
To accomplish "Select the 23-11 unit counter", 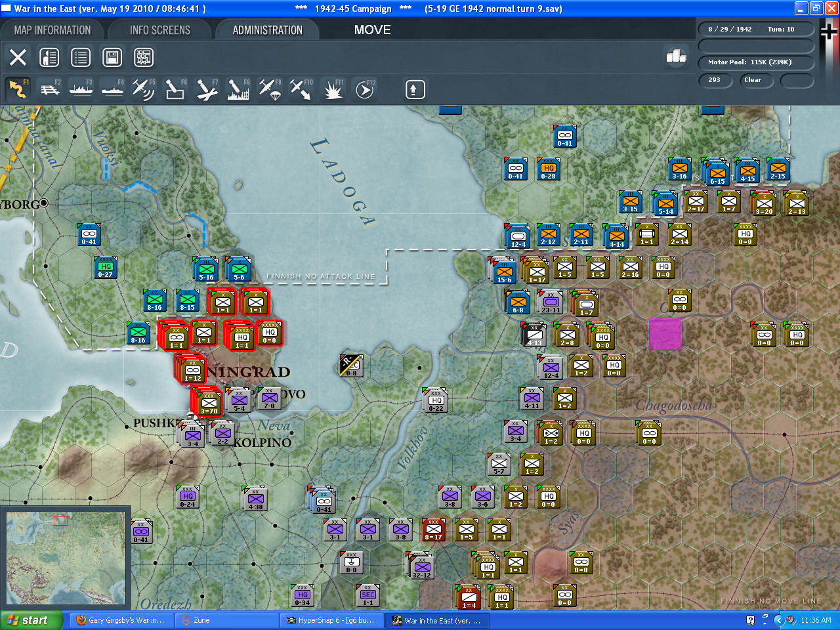I will point(551,302).
